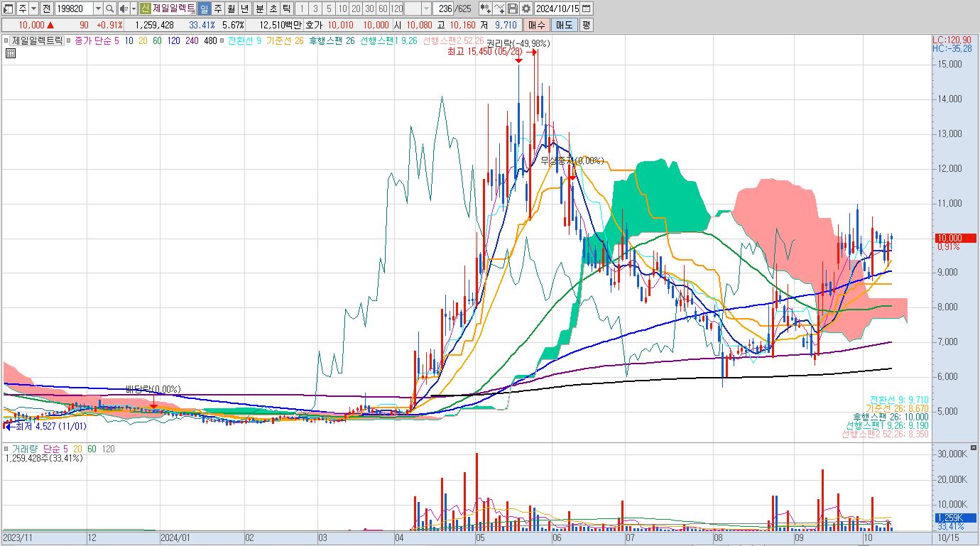This screenshot has height=546, width=980.
Task: Click the red 10,000 current price marker
Action: pos(954,238)
